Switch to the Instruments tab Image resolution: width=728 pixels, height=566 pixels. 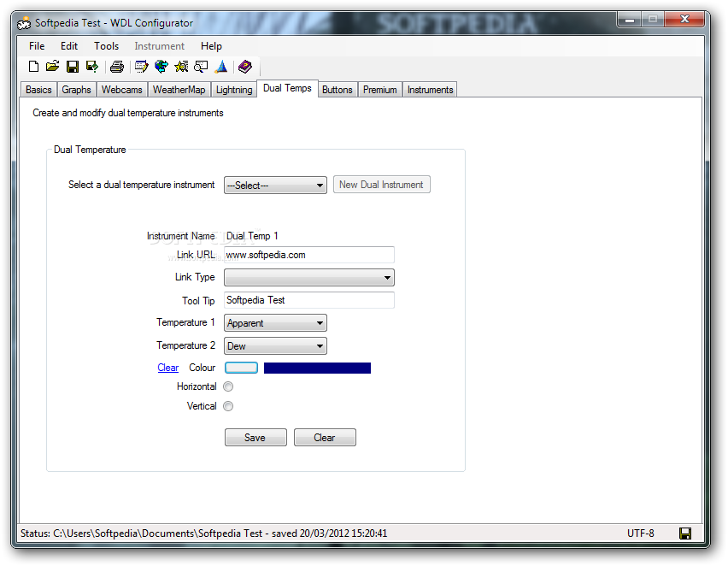click(430, 90)
